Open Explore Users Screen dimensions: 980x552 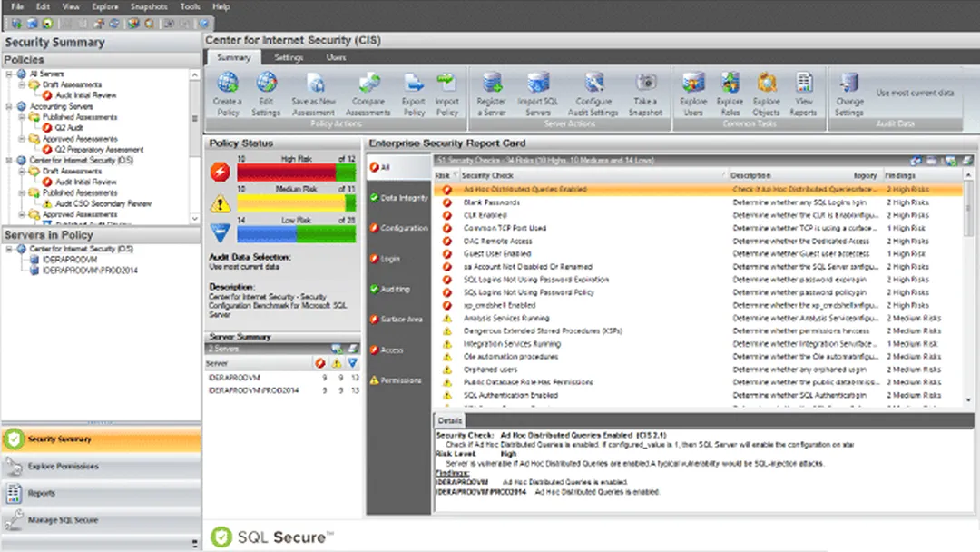(693, 94)
